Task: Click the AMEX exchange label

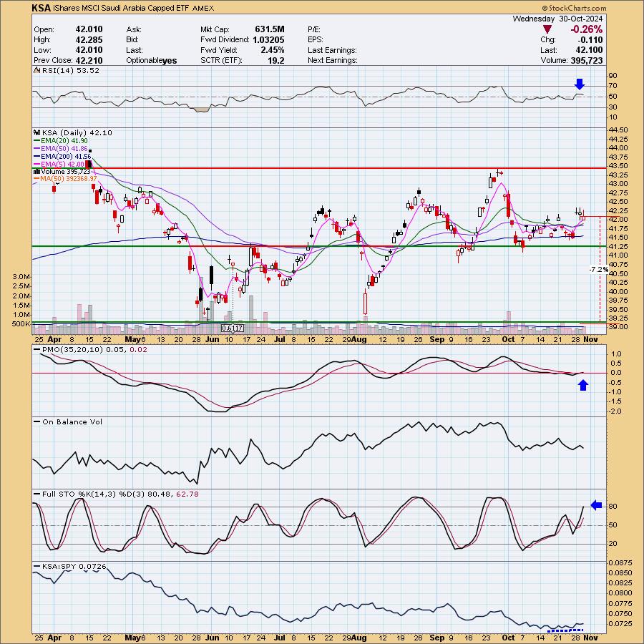Action: pos(204,8)
